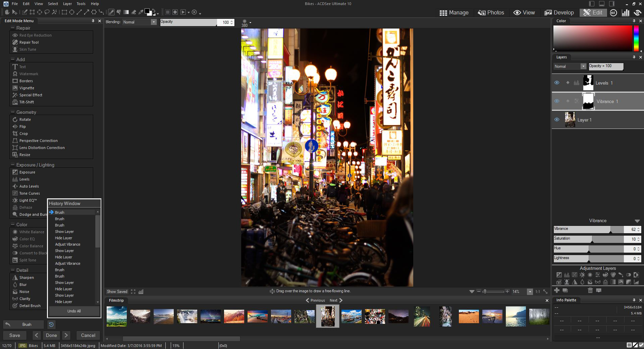
Task: Collapse the Exposure / Lighting group
Action: pyautogui.click(x=13, y=165)
